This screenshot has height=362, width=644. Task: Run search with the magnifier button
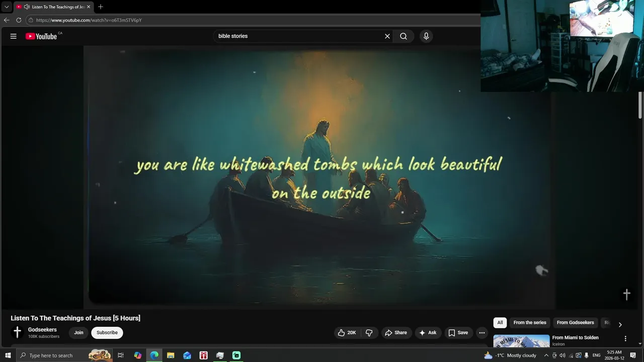coord(404,36)
